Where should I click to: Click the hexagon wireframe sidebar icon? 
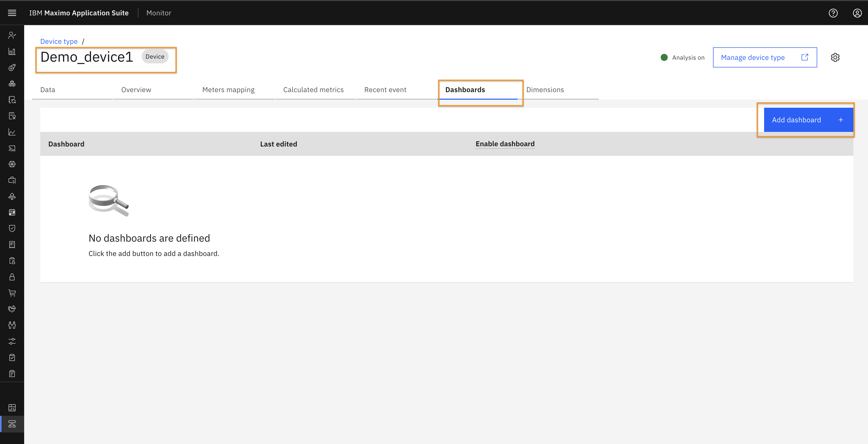pos(12,164)
